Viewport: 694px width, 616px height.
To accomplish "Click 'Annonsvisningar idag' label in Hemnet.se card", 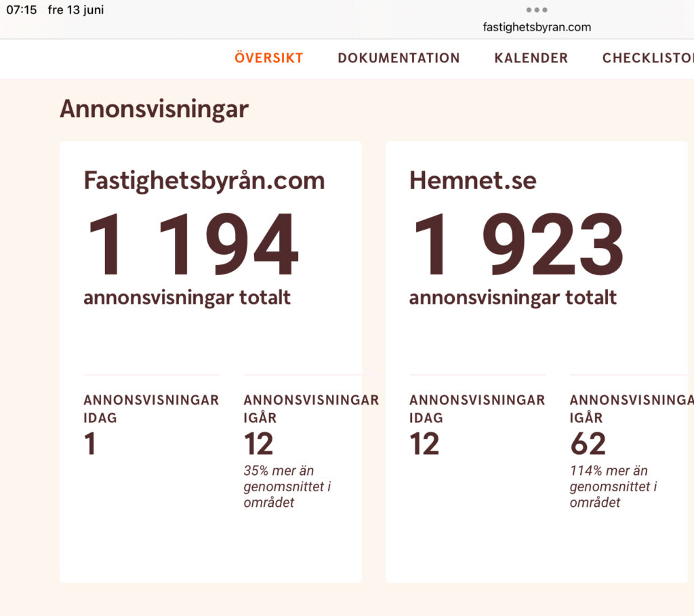I will (x=477, y=409).
